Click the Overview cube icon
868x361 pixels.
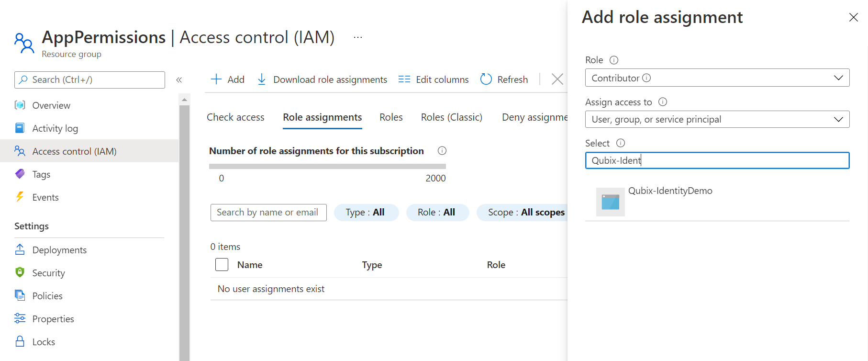(x=20, y=105)
